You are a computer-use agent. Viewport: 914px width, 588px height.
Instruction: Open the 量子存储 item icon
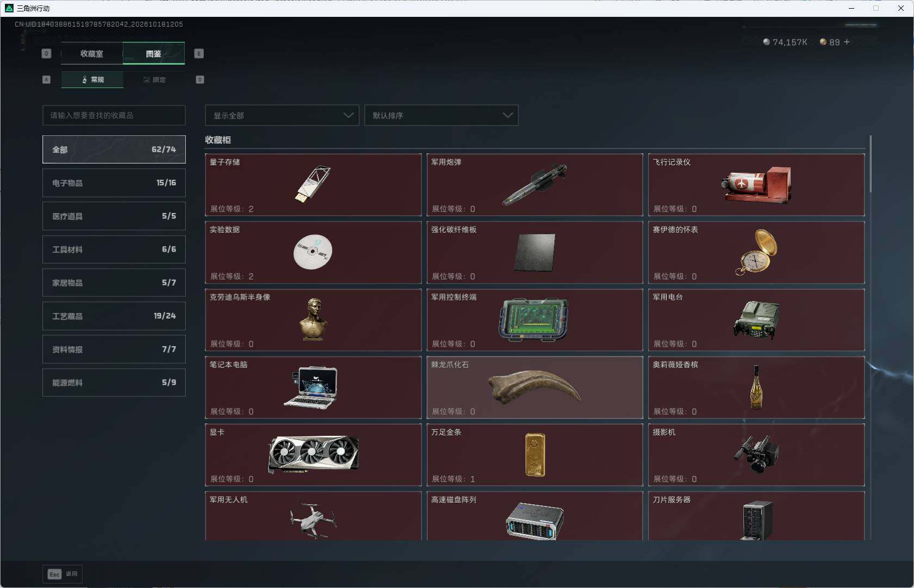[x=313, y=184]
